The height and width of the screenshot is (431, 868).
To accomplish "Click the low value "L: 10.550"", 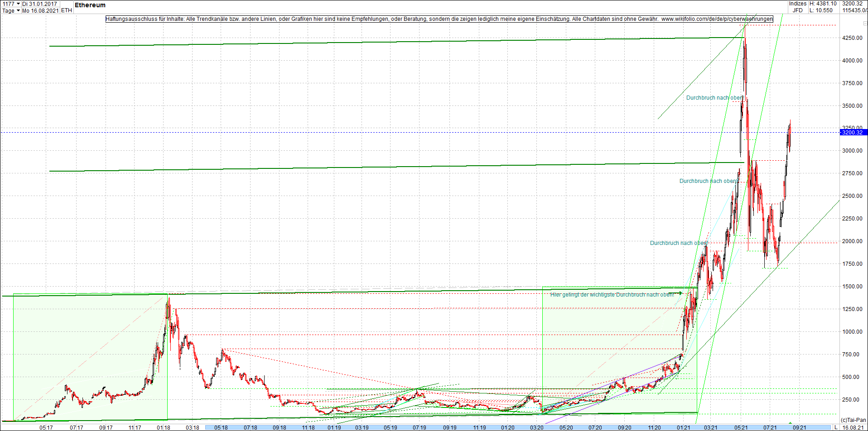I will (x=821, y=10).
